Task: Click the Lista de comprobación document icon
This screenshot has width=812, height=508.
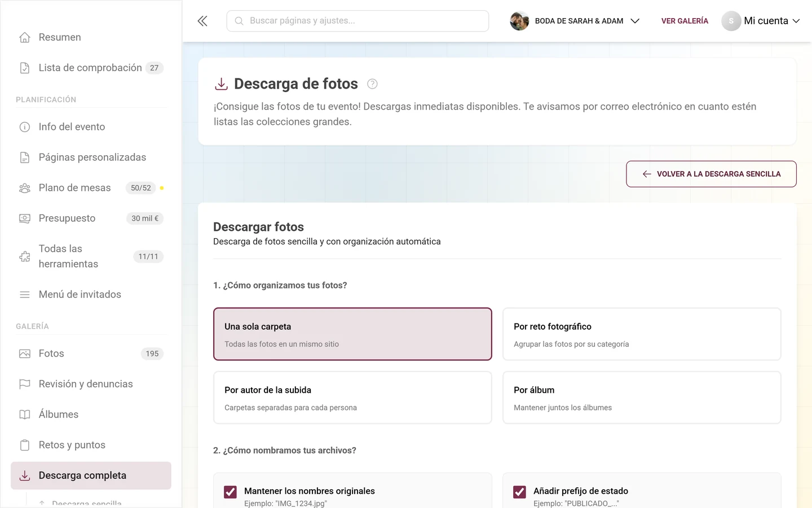Action: [25, 68]
